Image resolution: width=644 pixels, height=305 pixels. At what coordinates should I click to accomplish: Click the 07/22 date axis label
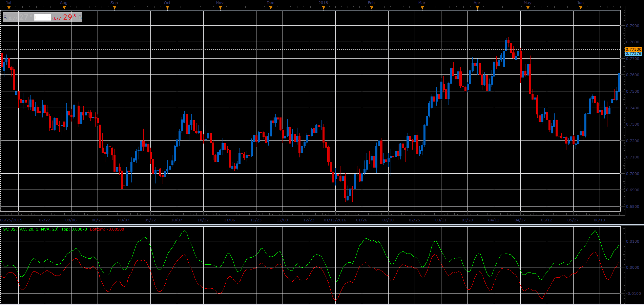(45, 220)
